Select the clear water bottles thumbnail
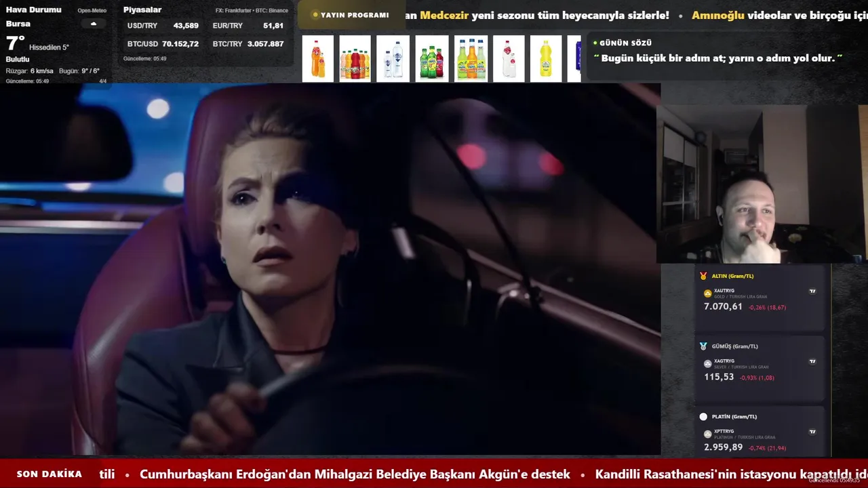Image resolution: width=868 pixels, height=488 pixels. click(x=393, y=59)
